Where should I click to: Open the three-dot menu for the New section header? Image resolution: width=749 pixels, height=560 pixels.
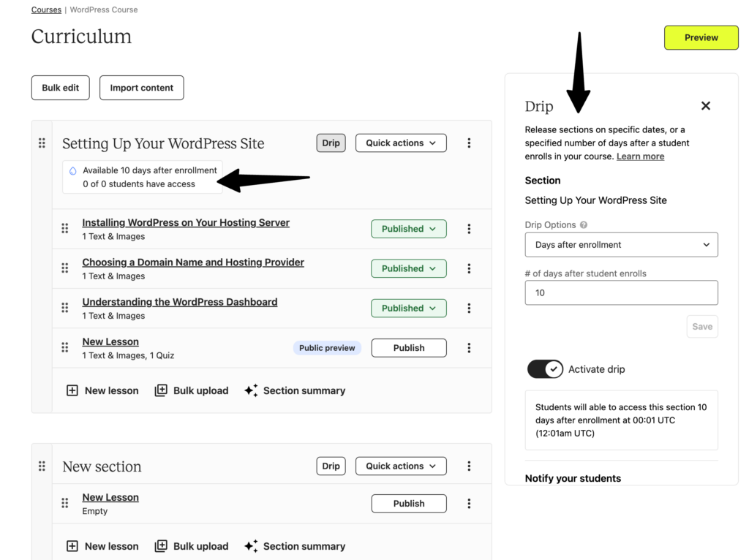(x=469, y=466)
